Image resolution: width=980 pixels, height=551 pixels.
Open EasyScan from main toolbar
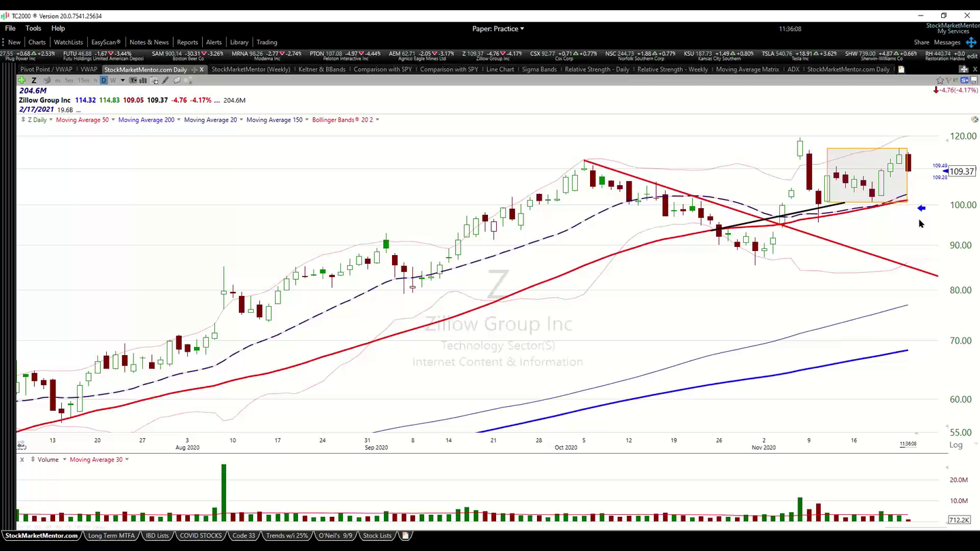[x=105, y=42]
